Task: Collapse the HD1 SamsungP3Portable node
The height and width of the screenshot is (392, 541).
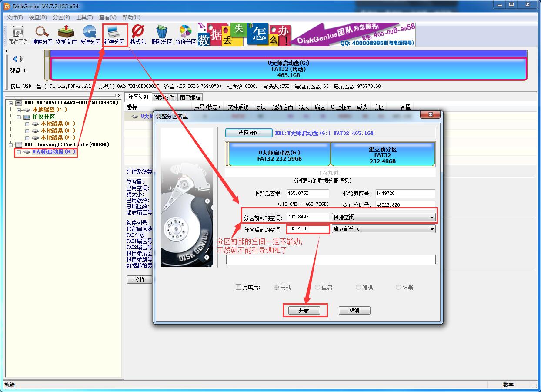Action: pyautogui.click(x=11, y=144)
